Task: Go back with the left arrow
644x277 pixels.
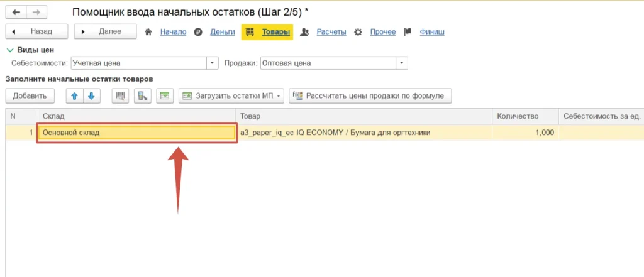Action: 16,12
